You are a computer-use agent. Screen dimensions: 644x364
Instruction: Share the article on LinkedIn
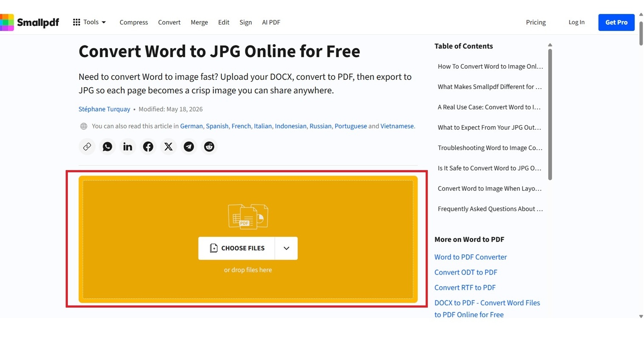(128, 147)
